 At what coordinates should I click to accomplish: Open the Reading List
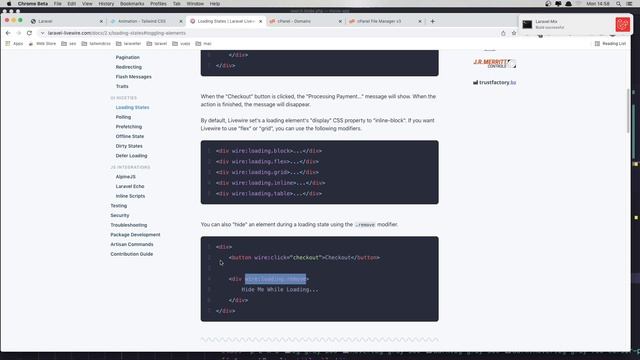610,44
